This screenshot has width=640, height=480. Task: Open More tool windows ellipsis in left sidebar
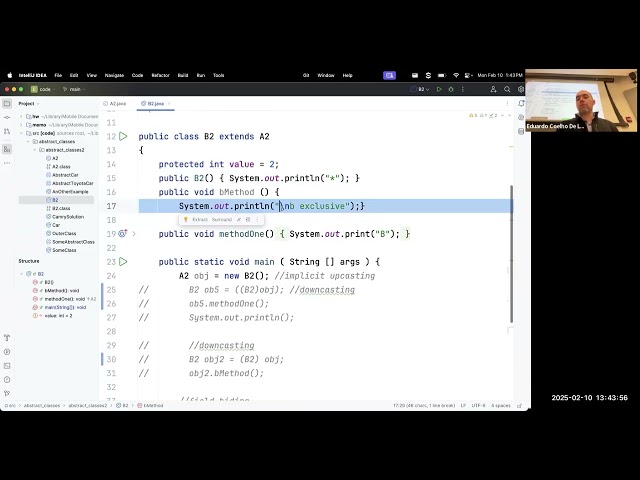tap(7, 163)
